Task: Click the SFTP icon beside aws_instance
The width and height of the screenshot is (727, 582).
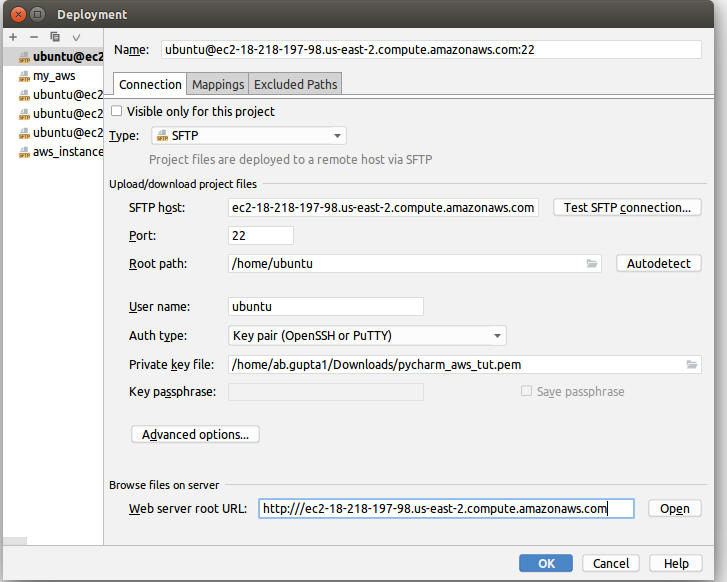Action: [x=24, y=153]
